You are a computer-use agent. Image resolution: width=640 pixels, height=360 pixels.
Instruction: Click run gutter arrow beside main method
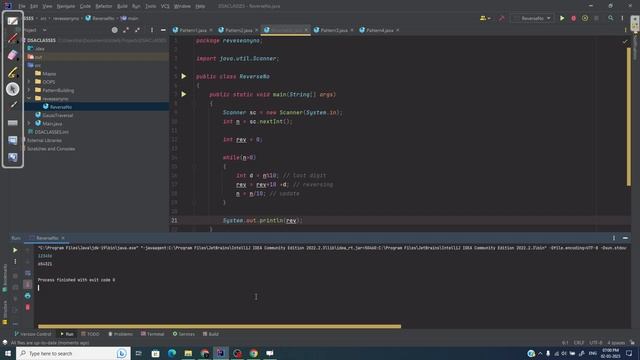(x=184, y=94)
